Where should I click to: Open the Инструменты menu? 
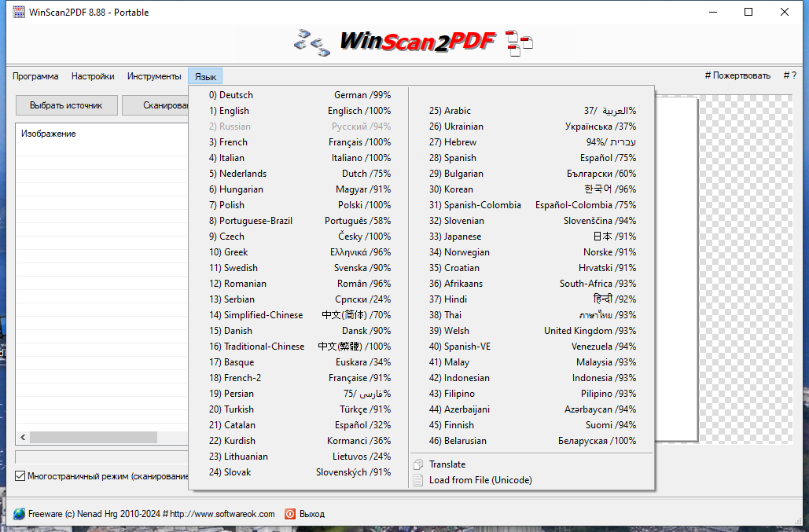154,76
